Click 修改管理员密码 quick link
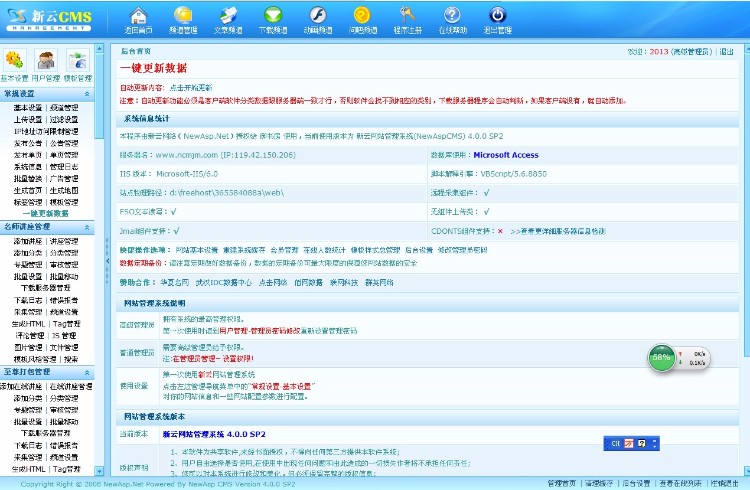This screenshot has height=490, width=750. coord(463,250)
